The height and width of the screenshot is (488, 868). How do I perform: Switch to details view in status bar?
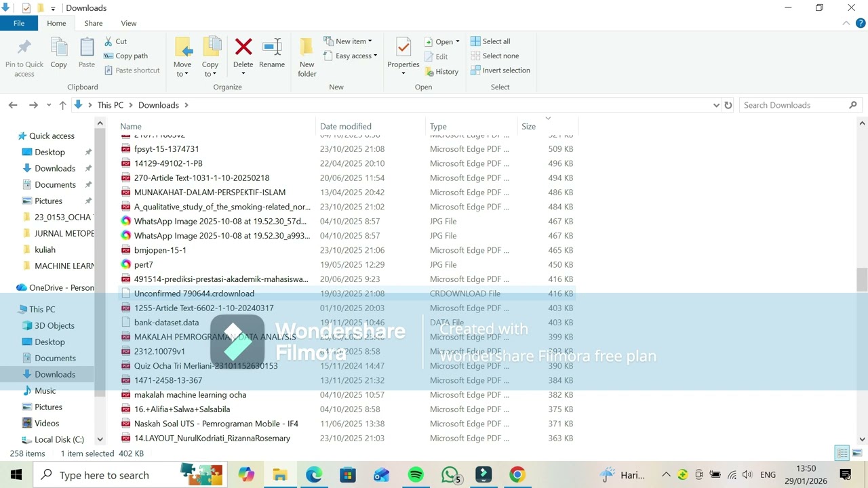pyautogui.click(x=842, y=453)
